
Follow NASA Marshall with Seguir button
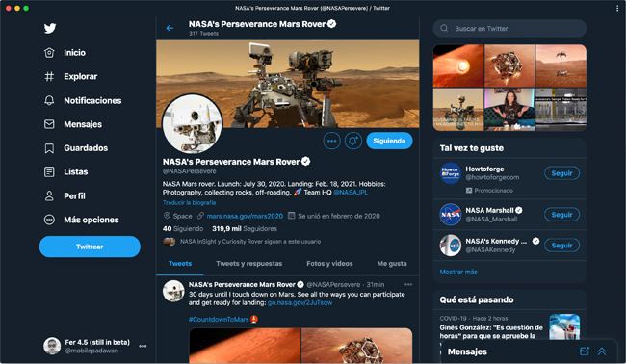tap(561, 215)
